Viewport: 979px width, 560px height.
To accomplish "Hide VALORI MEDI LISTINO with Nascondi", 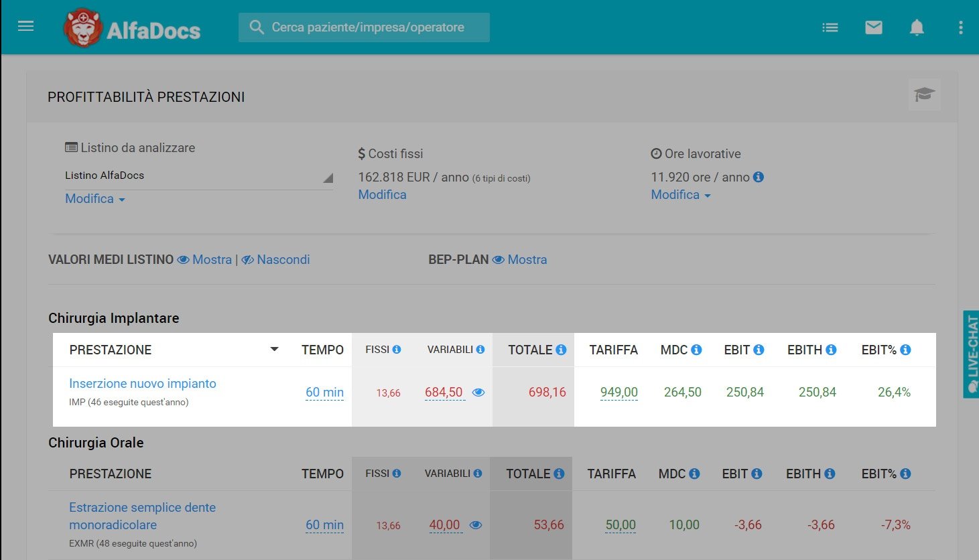I will click(275, 260).
